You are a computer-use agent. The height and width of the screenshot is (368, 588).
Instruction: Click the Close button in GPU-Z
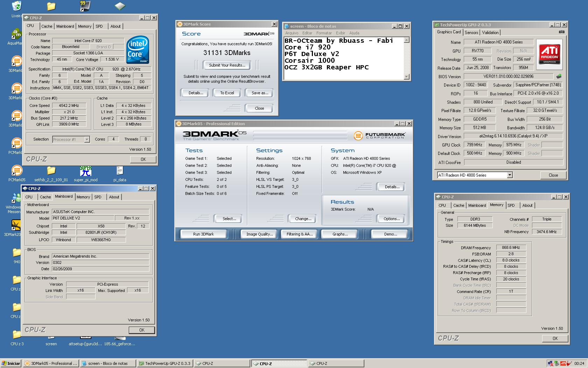[x=553, y=175]
